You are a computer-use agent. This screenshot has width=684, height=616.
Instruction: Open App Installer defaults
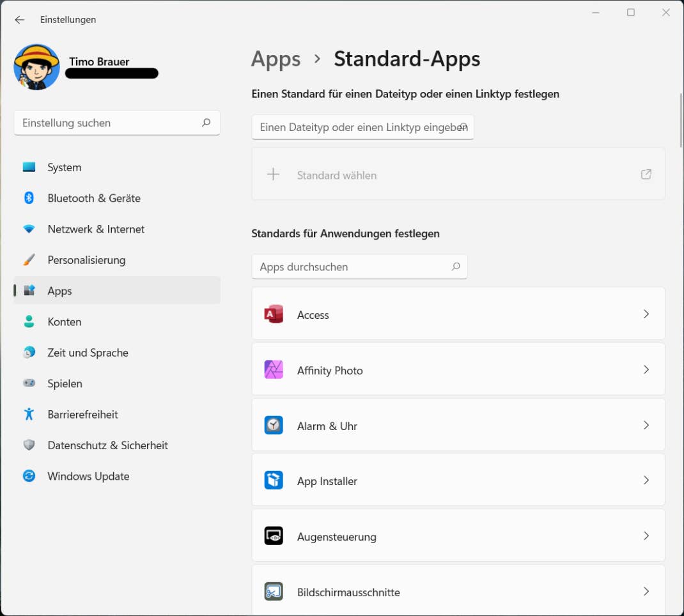point(458,480)
